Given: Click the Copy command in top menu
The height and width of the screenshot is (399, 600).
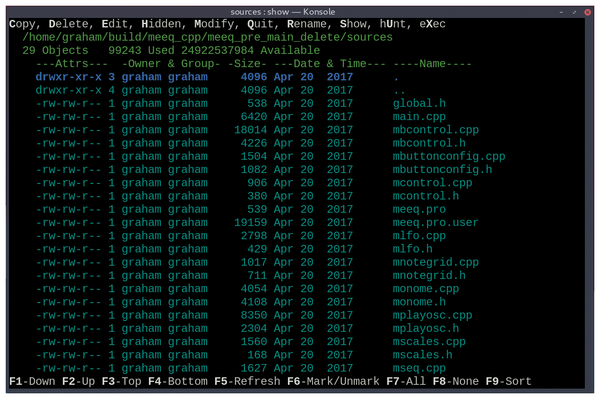Looking at the screenshot, I should tap(22, 24).
